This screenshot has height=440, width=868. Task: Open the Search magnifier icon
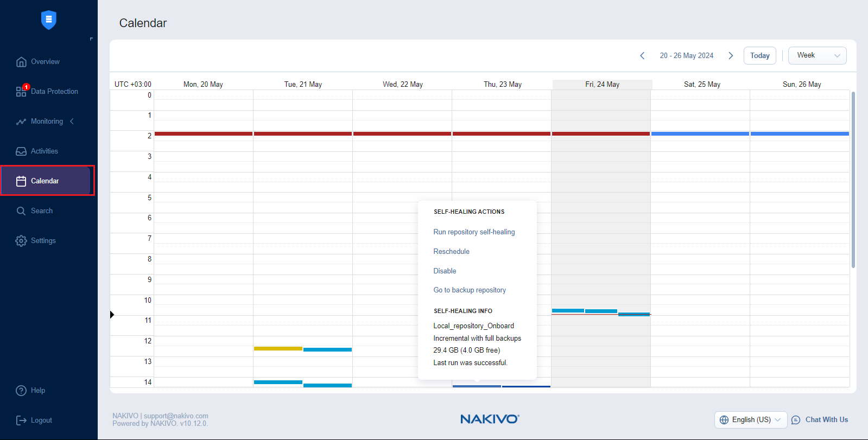point(21,211)
